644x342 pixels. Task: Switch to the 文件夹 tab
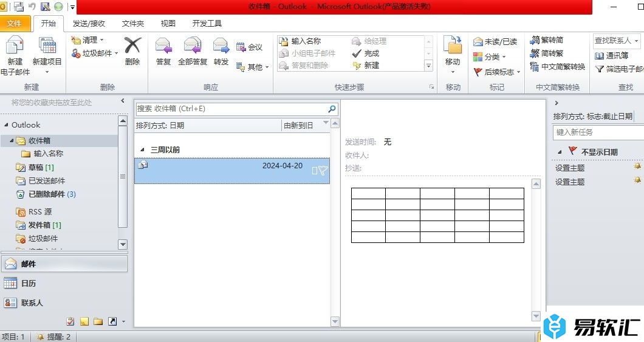click(132, 24)
